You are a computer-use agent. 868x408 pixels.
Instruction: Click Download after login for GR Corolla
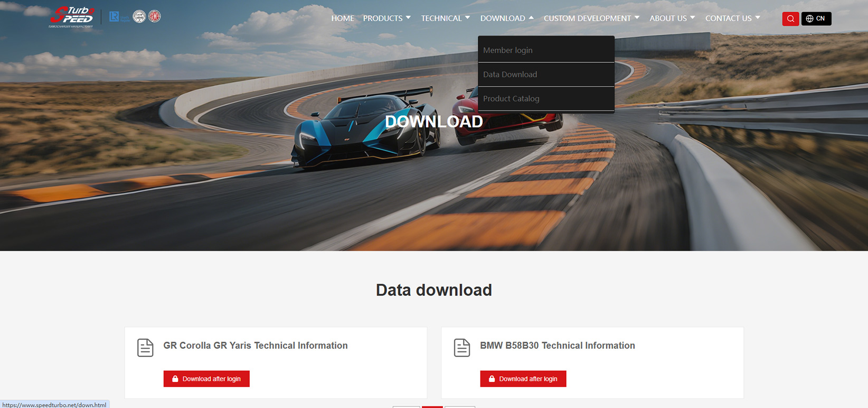click(206, 379)
